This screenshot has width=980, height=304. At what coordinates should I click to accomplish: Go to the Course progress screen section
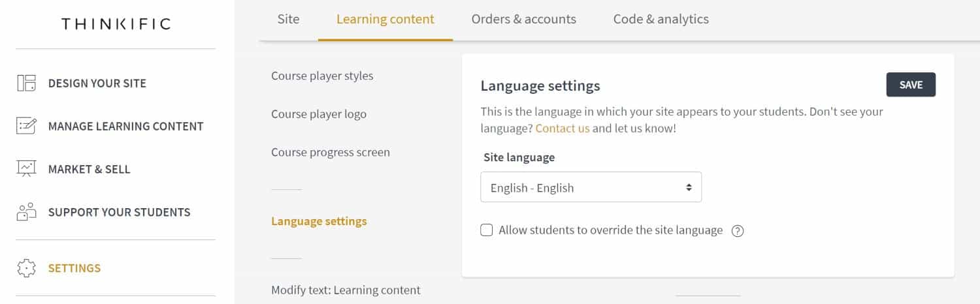(331, 152)
